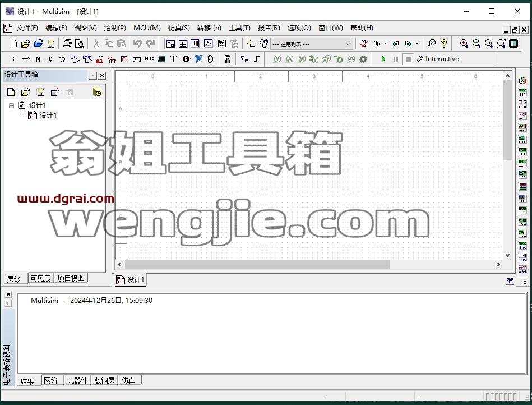This screenshot has height=405, width=532.
Task: Place a hierarchical block
Action: tap(244, 59)
